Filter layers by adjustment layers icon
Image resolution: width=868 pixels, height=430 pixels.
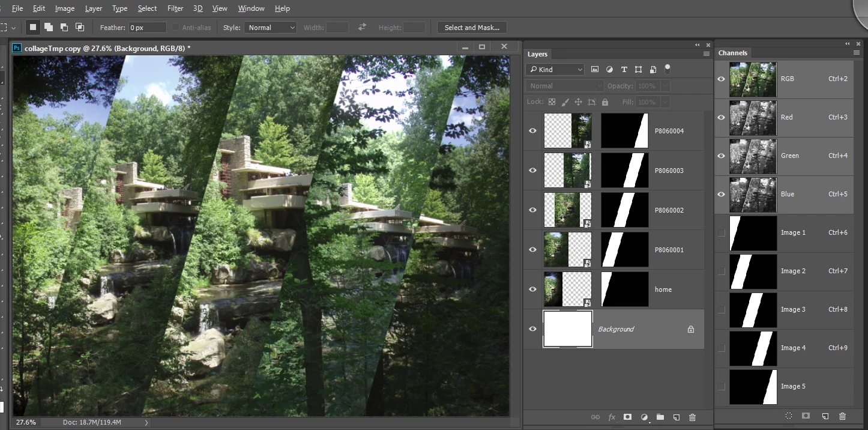coord(609,70)
